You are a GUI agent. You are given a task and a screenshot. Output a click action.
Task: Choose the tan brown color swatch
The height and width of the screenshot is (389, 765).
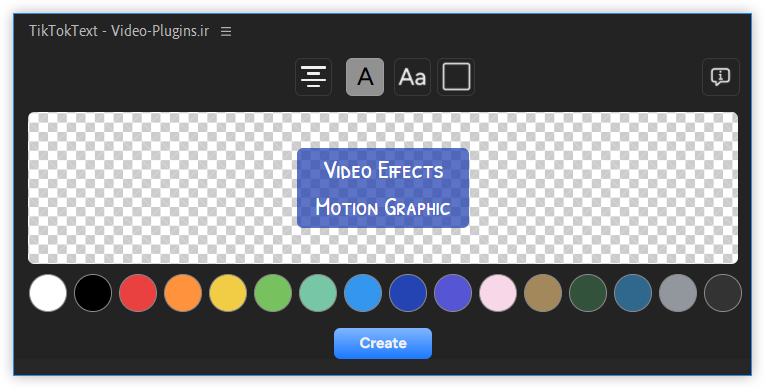(x=543, y=293)
